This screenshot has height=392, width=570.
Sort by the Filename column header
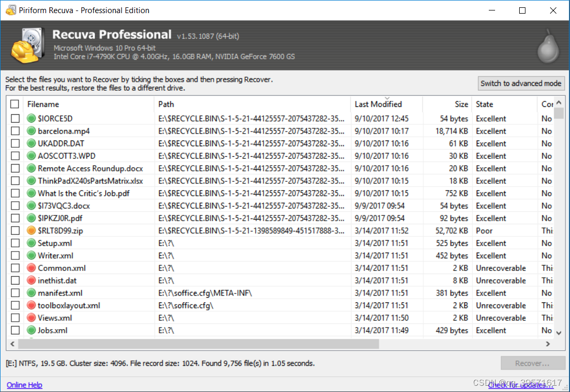(x=89, y=104)
